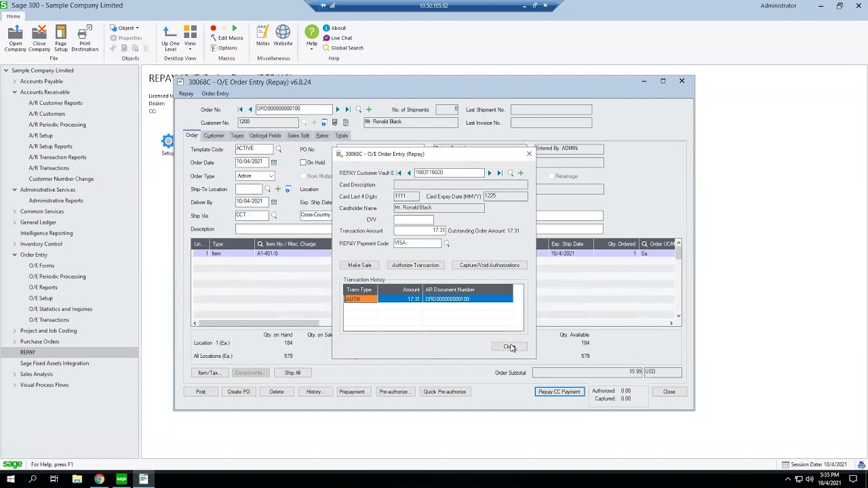Image resolution: width=868 pixels, height=488 pixels.
Task: Open Print Destination settings
Action: pos(84,38)
